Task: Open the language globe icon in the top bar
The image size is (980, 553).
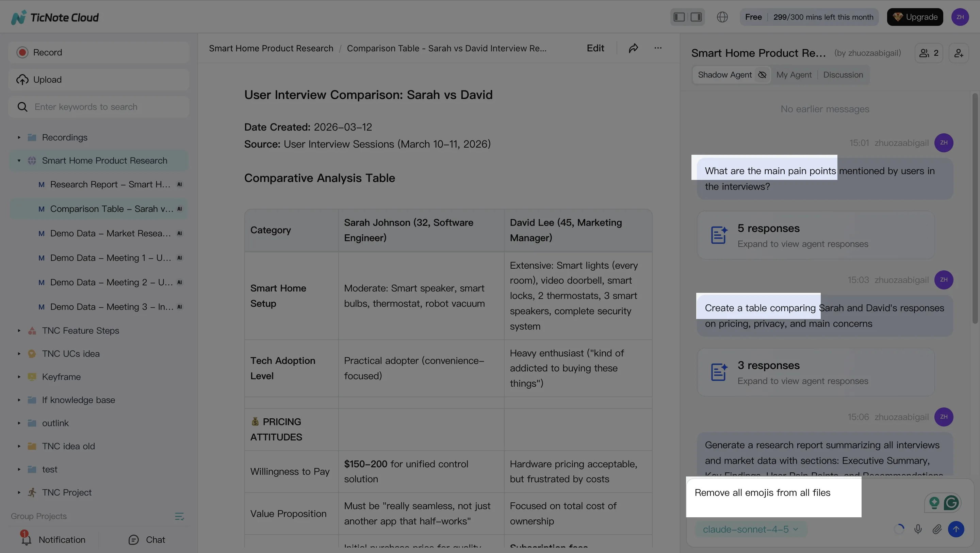Action: (x=722, y=17)
